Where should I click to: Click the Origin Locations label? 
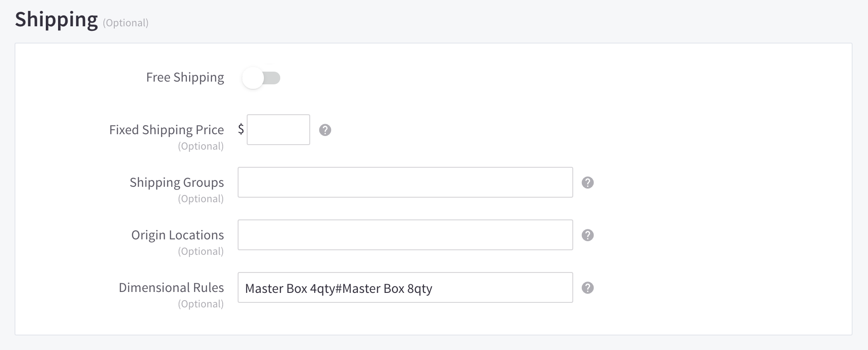pyautogui.click(x=177, y=235)
